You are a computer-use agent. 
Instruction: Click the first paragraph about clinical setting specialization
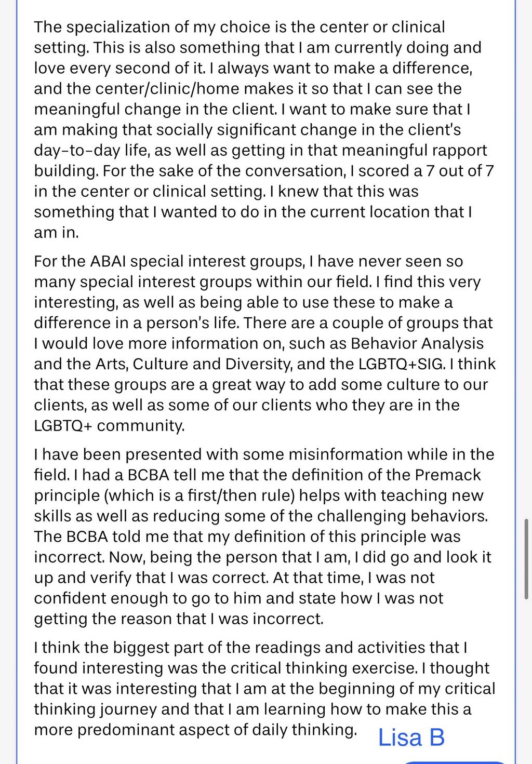pyautogui.click(x=264, y=130)
